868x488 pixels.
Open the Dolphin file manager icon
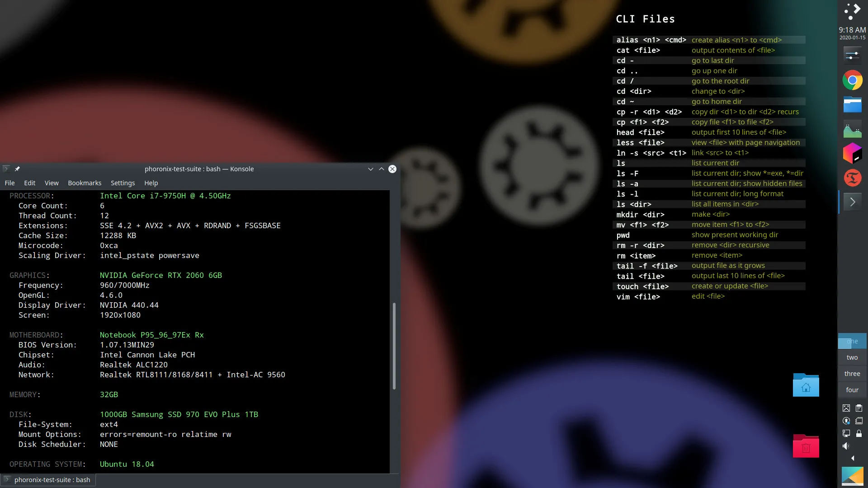[x=852, y=104]
